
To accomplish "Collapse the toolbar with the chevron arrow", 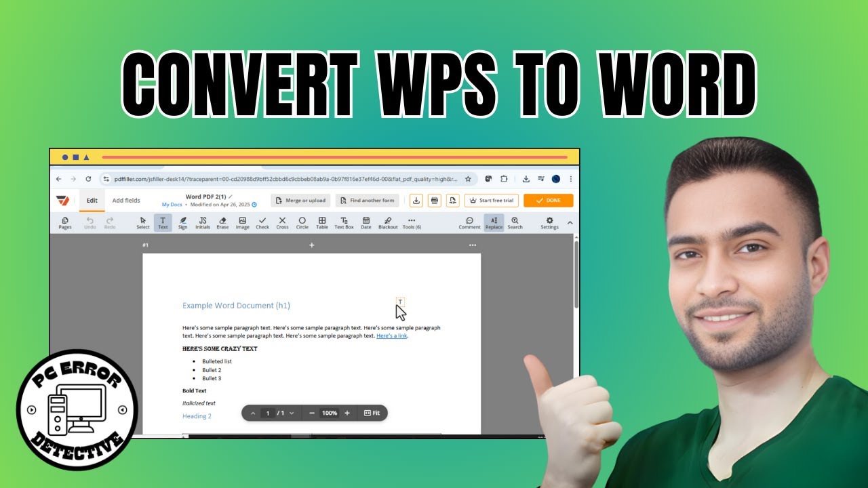I will tap(570, 223).
